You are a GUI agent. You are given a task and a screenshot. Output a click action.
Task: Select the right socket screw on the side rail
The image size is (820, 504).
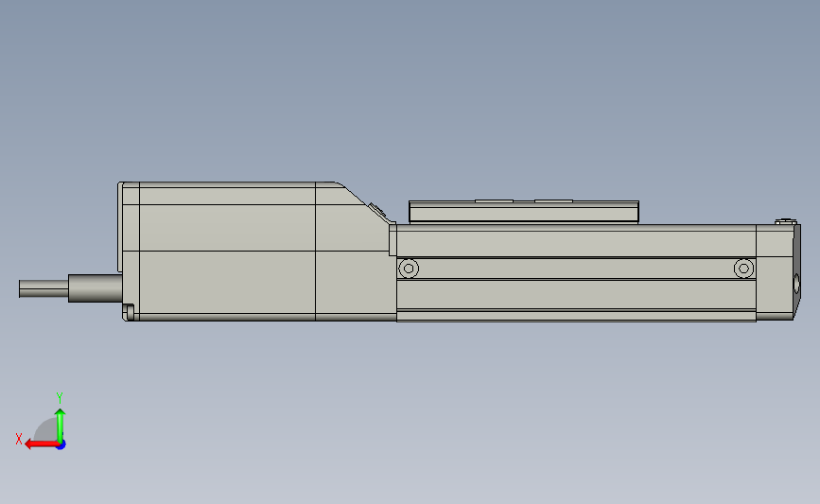743,269
